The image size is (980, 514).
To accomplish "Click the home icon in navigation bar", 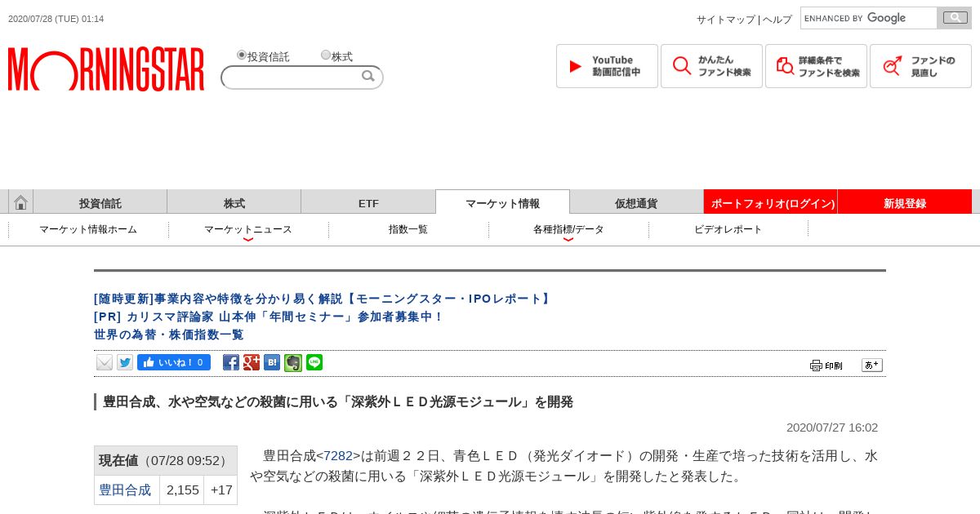I will pyautogui.click(x=20, y=202).
